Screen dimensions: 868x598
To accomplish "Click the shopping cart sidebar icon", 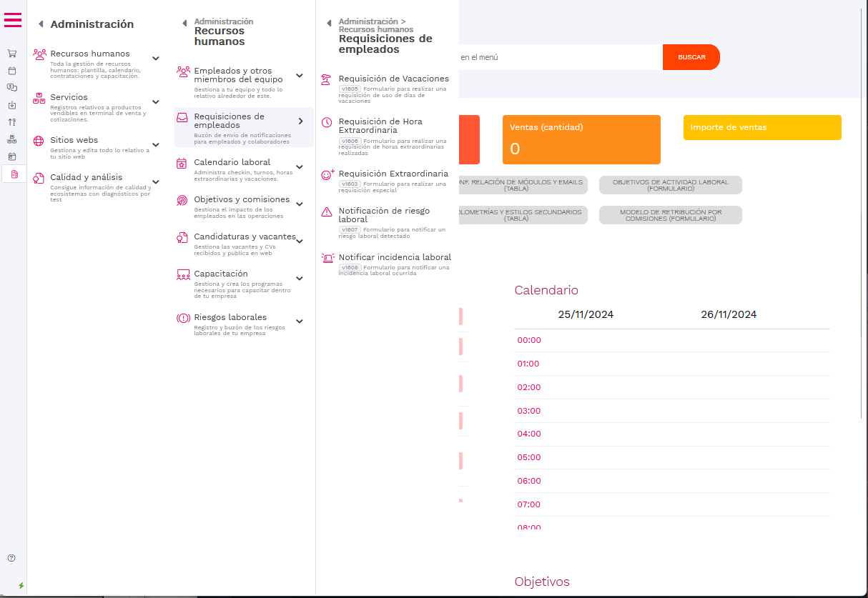I will tap(12, 54).
